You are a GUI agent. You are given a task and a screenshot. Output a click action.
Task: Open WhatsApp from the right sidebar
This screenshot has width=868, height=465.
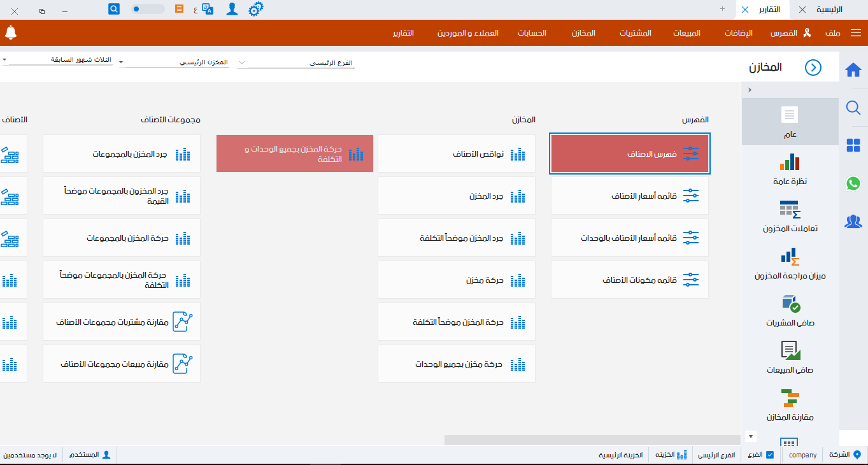[x=853, y=183]
